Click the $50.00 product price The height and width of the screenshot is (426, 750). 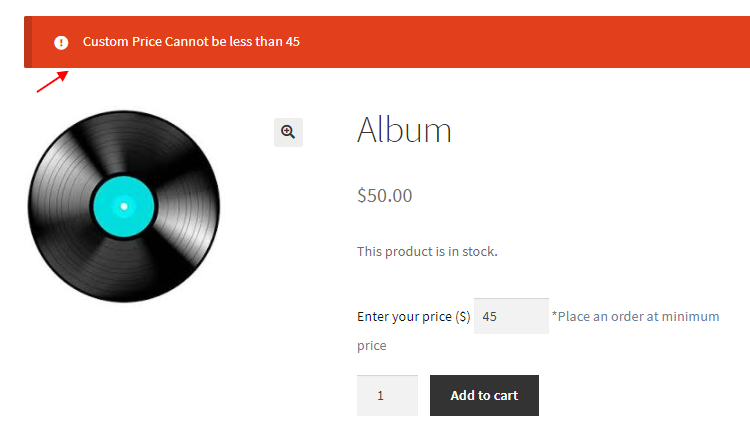[x=385, y=196]
